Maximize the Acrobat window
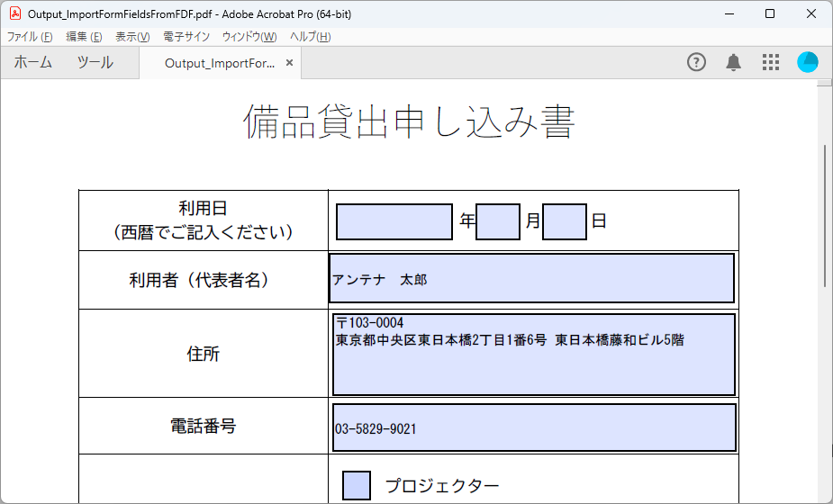 click(x=770, y=13)
